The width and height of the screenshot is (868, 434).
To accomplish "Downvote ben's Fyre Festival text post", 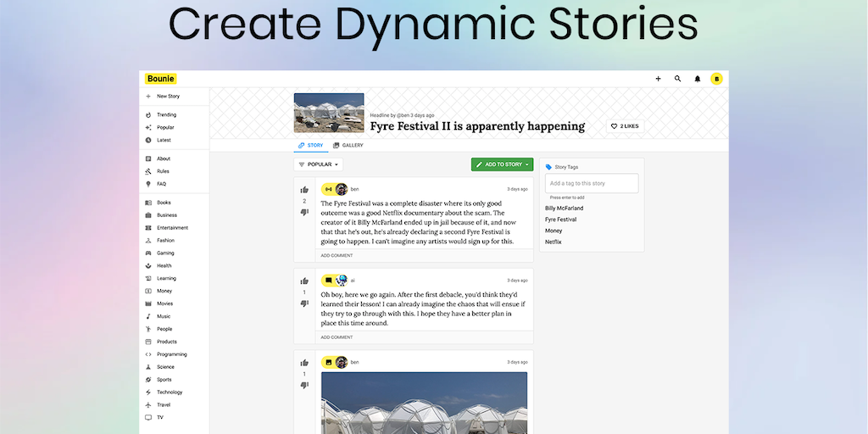I will pyautogui.click(x=304, y=212).
